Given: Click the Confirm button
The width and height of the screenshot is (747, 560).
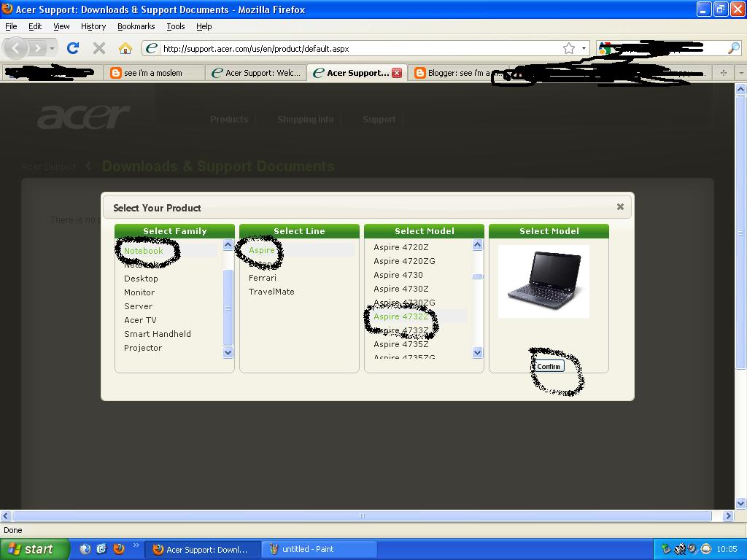Looking at the screenshot, I should [x=549, y=366].
